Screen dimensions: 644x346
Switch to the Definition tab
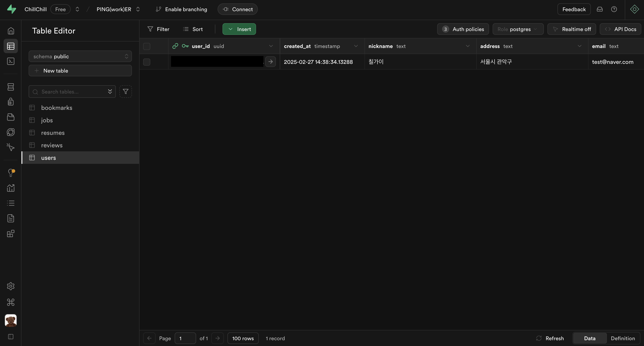(x=623, y=338)
